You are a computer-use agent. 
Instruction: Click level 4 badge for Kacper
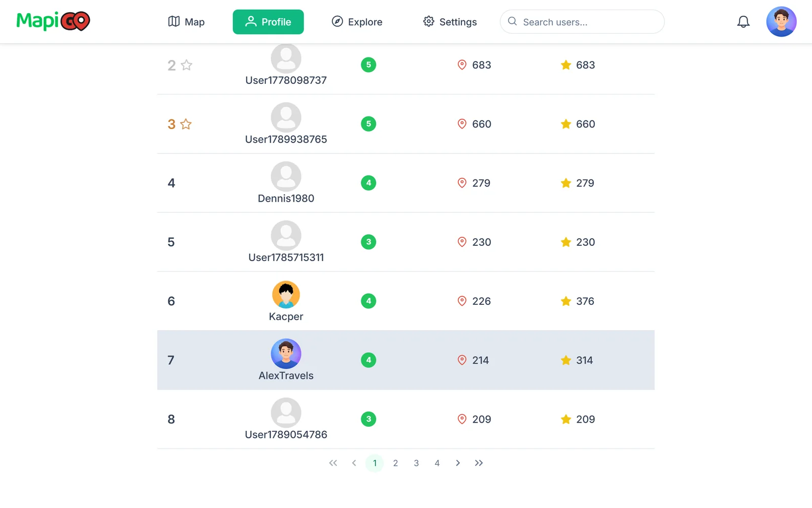[368, 301]
